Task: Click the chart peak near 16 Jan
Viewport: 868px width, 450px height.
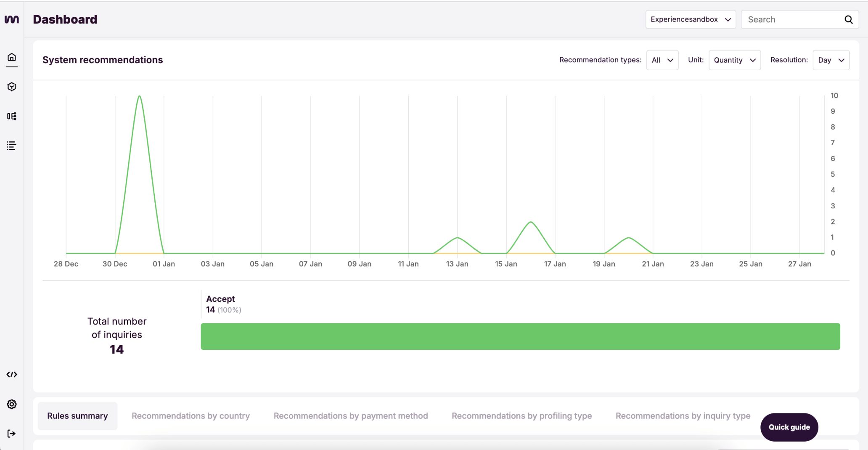Action: pos(531,222)
